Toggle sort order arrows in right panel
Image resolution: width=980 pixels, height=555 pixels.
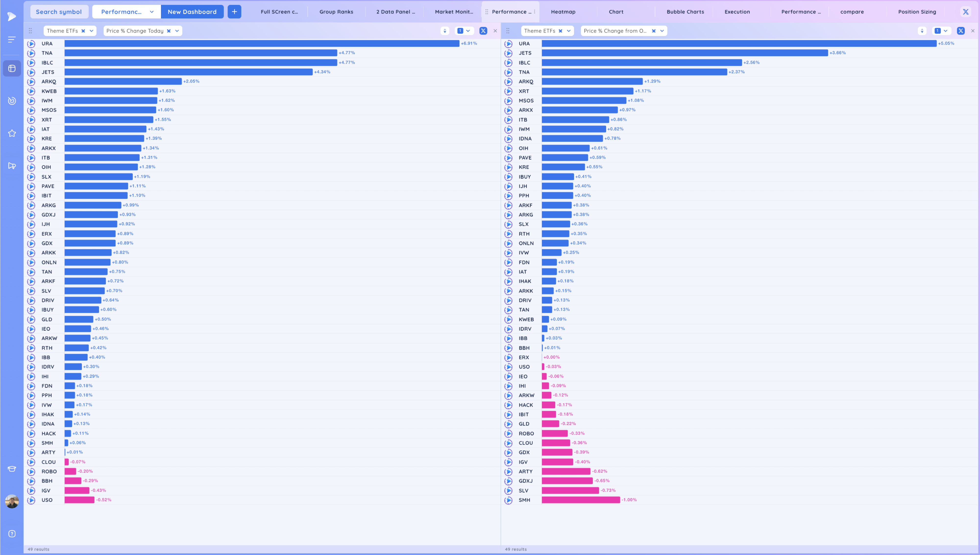[x=922, y=31]
